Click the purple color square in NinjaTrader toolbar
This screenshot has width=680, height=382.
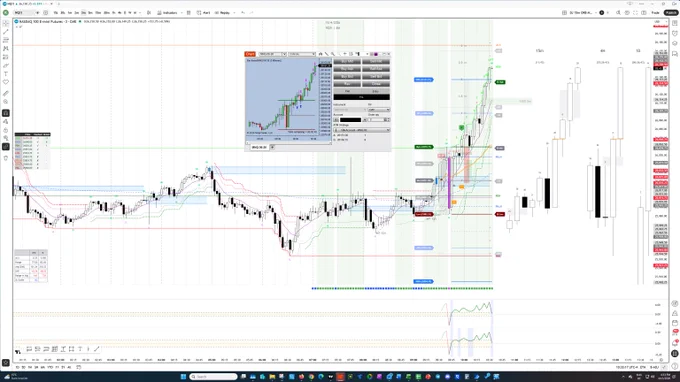pyautogui.click(x=376, y=54)
